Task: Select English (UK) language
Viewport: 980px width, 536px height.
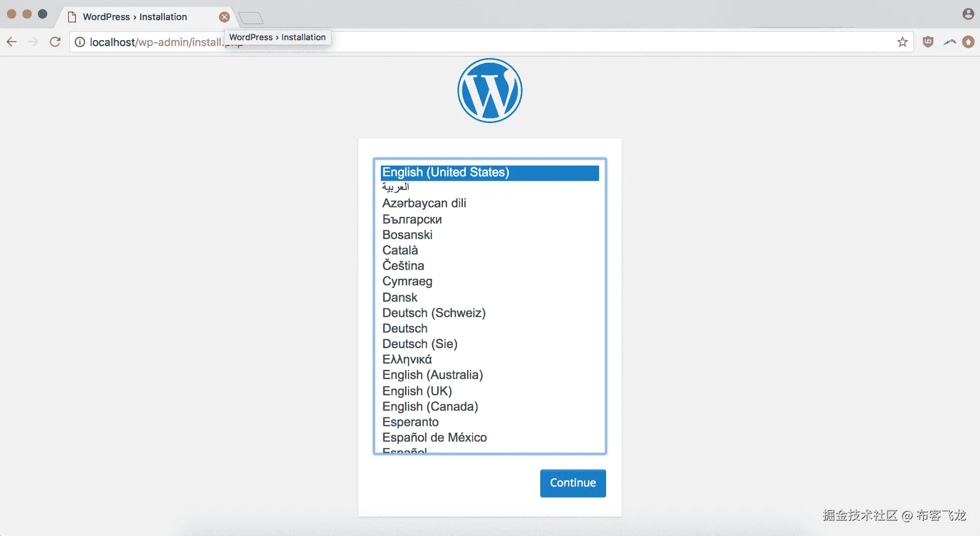Action: [490, 391]
